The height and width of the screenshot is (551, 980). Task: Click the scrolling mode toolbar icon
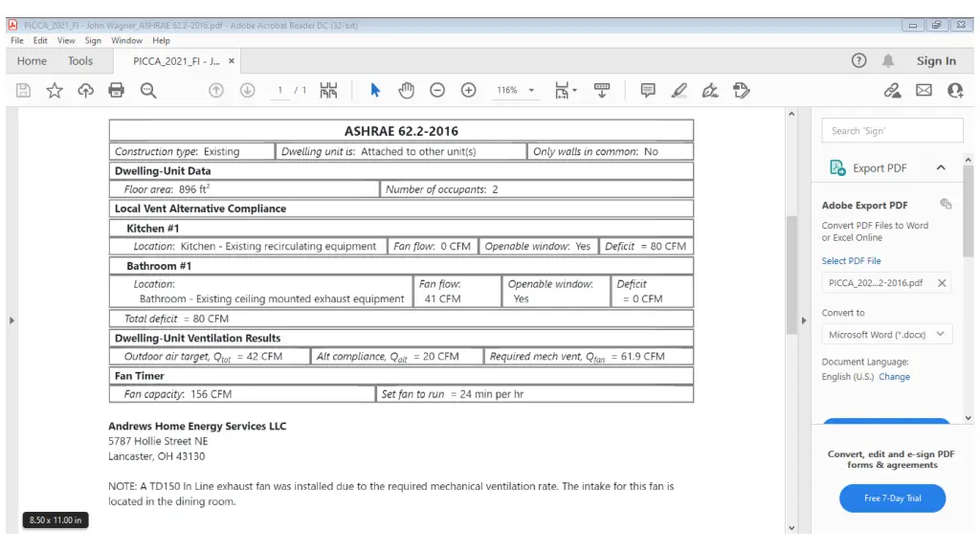pyautogui.click(x=602, y=91)
